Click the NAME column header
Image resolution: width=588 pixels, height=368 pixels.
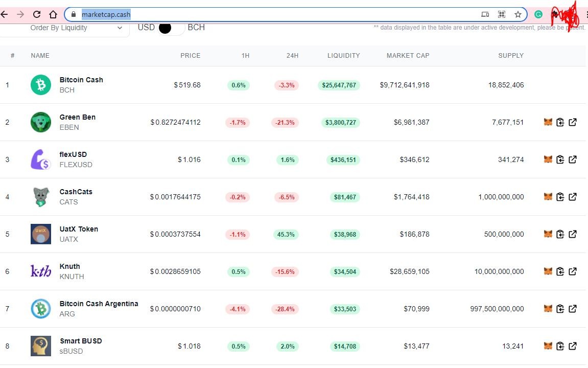click(x=40, y=56)
